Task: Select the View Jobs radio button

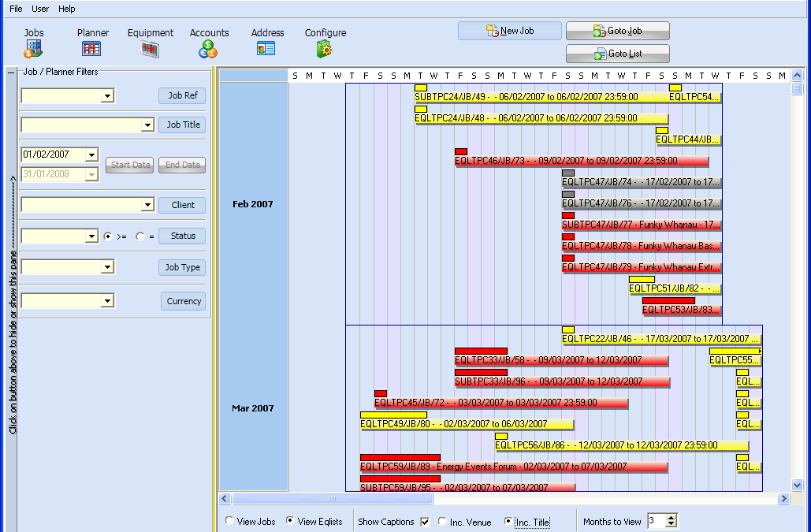Action: pyautogui.click(x=229, y=521)
